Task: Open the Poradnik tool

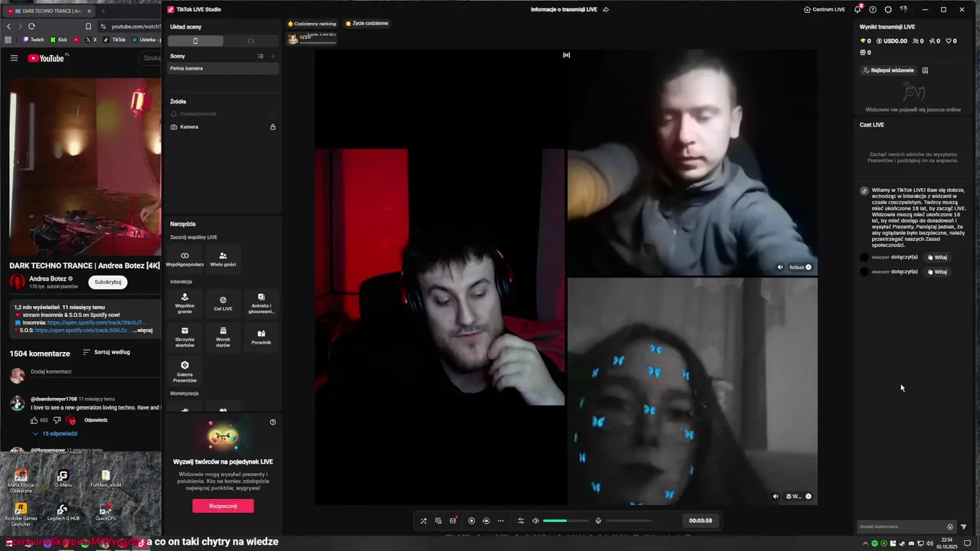Action: (261, 337)
